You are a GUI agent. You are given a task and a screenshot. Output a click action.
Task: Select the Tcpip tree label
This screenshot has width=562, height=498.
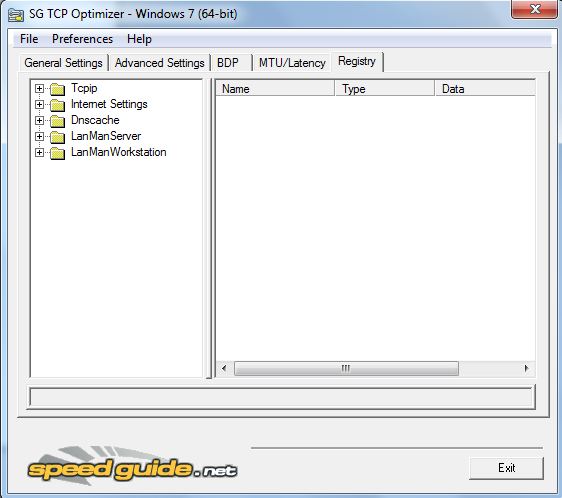pos(84,88)
